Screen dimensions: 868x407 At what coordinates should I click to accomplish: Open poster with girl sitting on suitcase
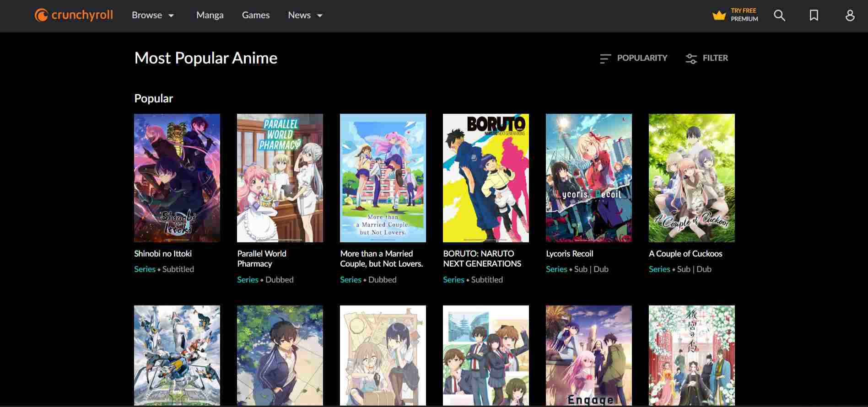pos(383,355)
